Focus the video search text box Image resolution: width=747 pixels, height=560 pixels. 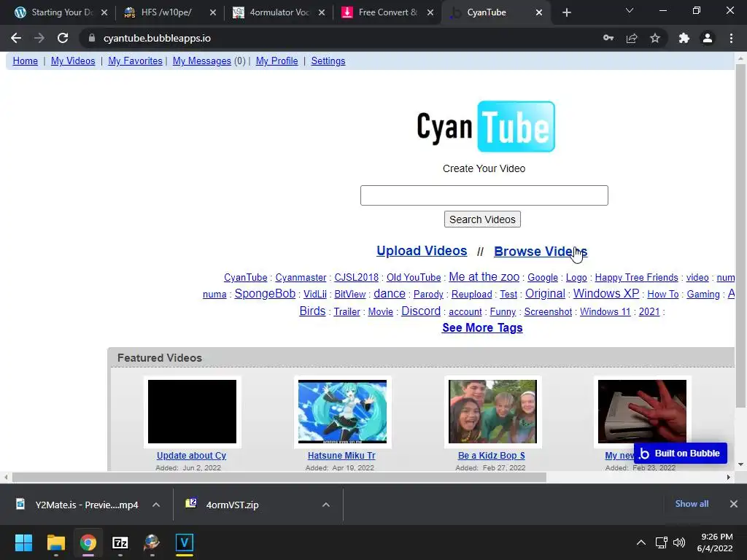[484, 195]
